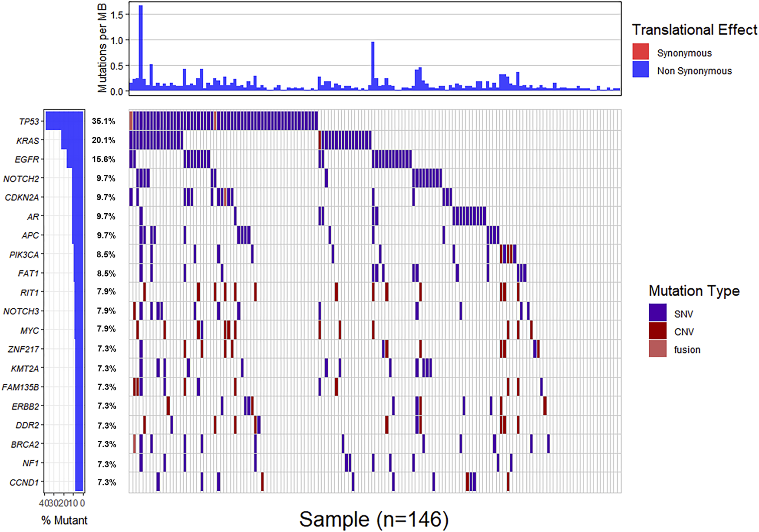Click the % Mutant axis label

pos(64,520)
